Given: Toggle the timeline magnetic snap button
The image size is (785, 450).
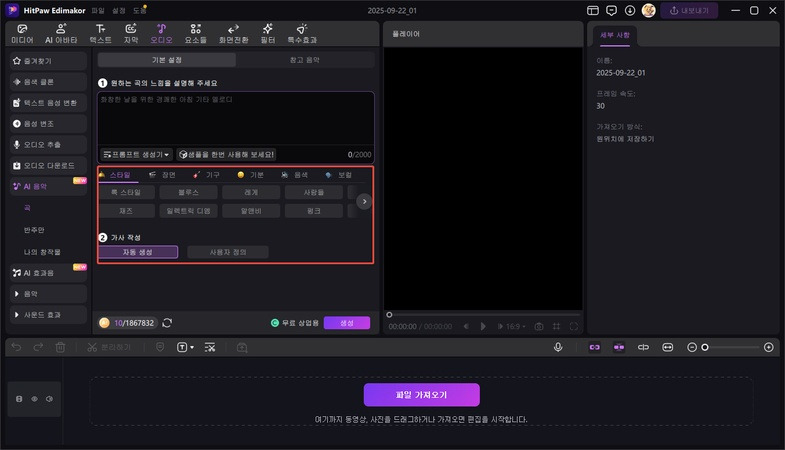Looking at the screenshot, I should click(619, 347).
